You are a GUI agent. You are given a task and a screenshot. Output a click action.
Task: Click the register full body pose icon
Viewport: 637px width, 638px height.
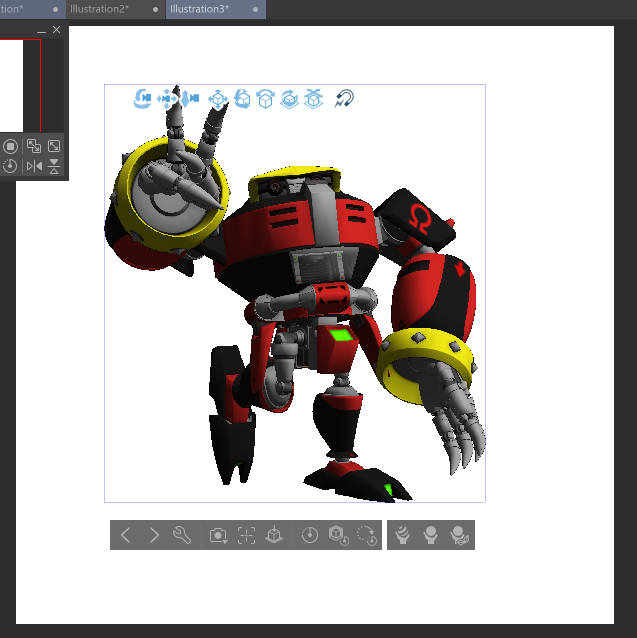(x=402, y=535)
